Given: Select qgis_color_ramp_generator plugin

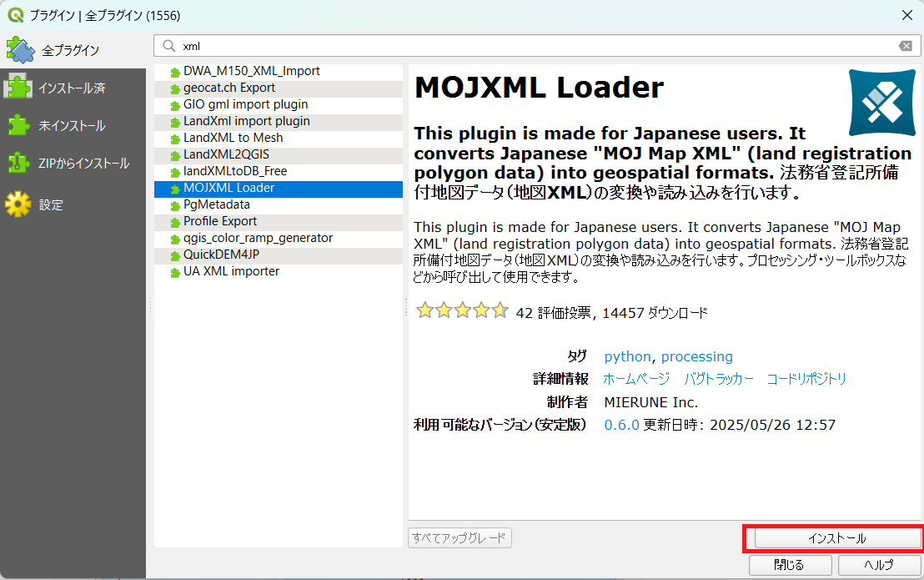Looking at the screenshot, I should pos(279,238).
